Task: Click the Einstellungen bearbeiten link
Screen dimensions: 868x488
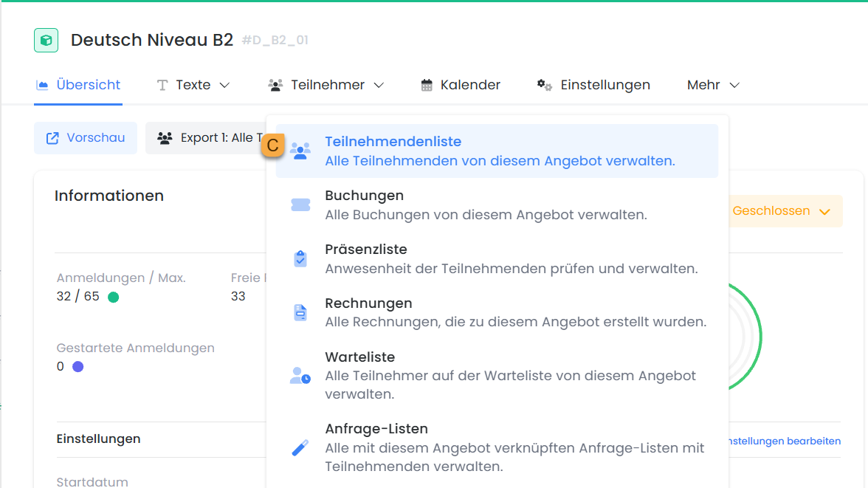Action: (784, 441)
